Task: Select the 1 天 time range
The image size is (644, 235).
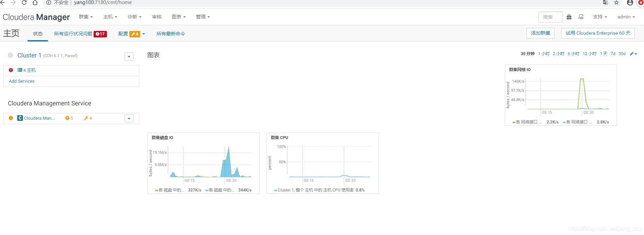Action: click(603, 54)
